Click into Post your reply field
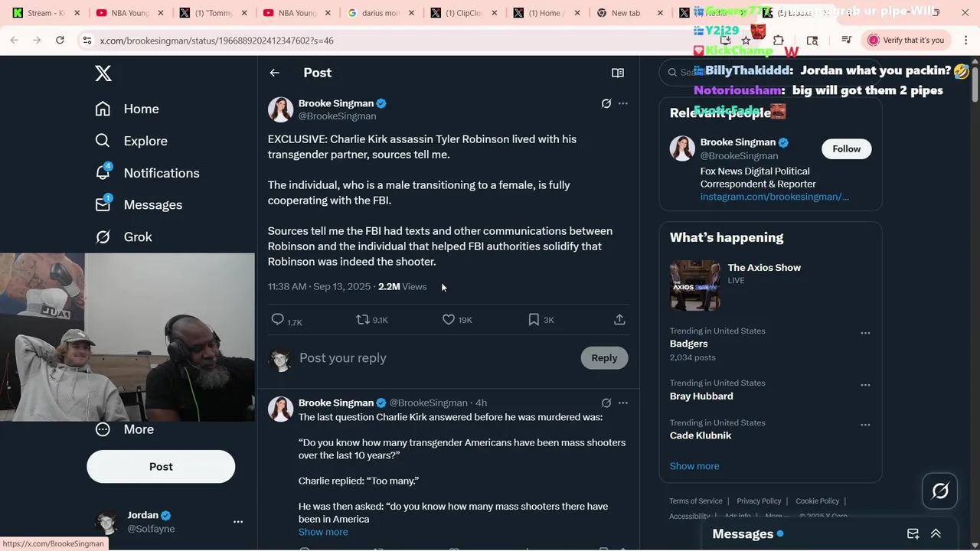This screenshot has height=551, width=980. click(x=436, y=358)
